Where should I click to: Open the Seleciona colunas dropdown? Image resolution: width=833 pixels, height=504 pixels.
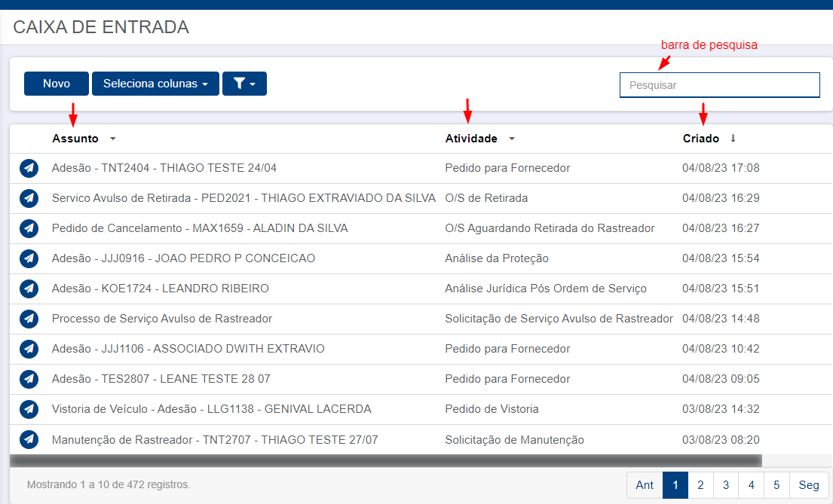[155, 84]
